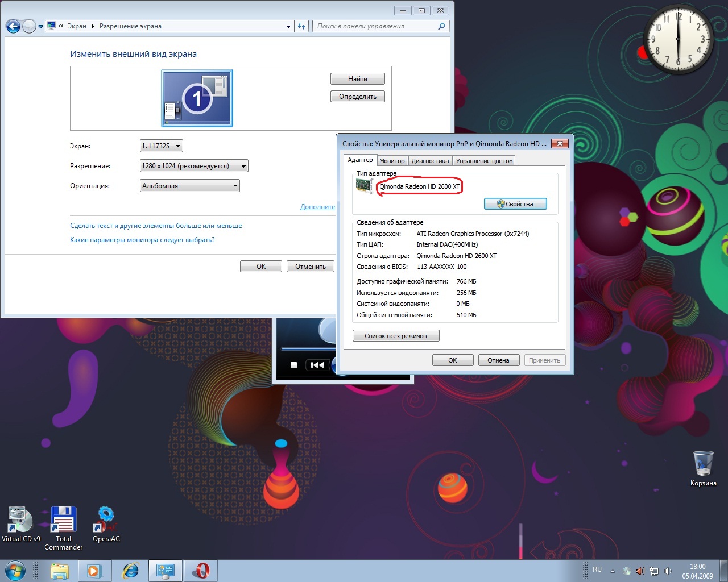Open Windows Explorer from taskbar
The image size is (728, 582).
(59, 571)
